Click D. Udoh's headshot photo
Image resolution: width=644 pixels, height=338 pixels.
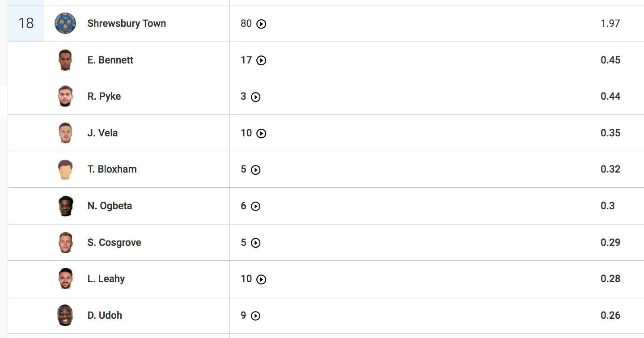click(x=65, y=315)
